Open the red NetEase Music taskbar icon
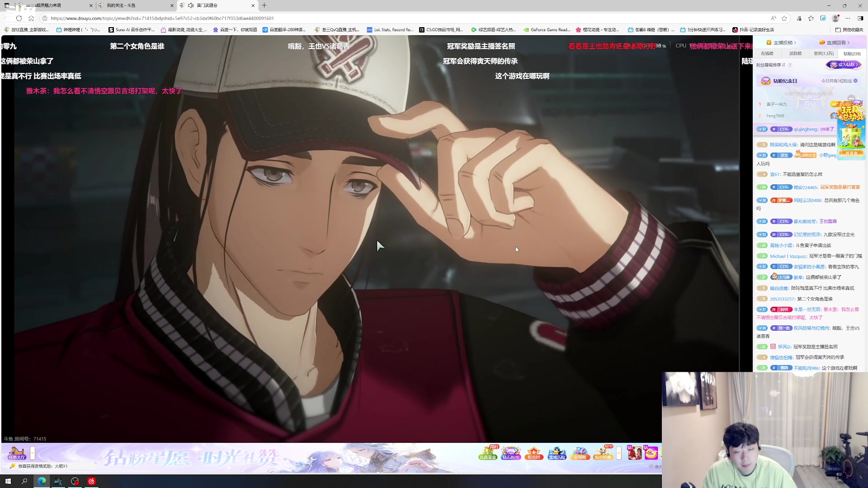 tap(91, 481)
